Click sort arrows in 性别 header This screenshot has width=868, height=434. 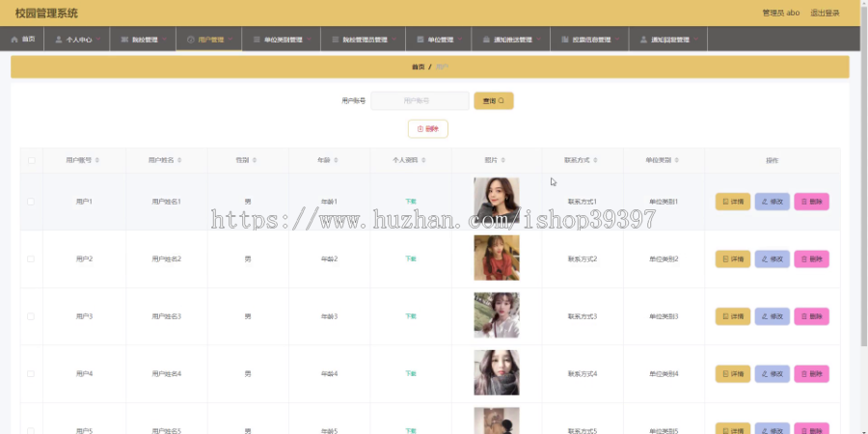pyautogui.click(x=255, y=160)
